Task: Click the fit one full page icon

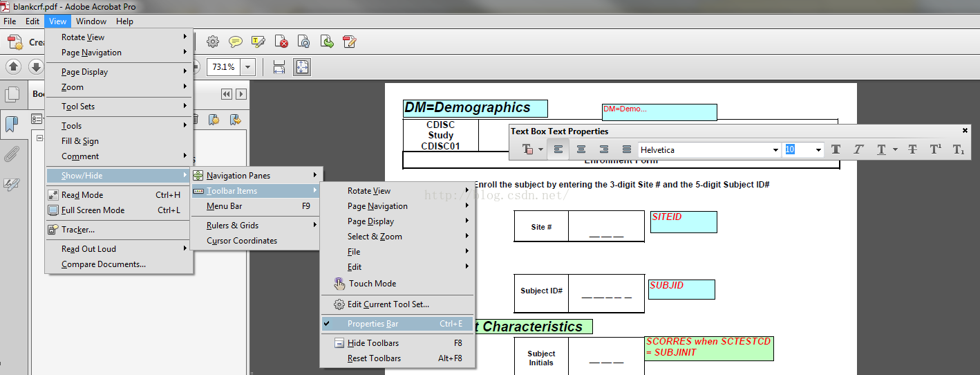Action: click(x=302, y=67)
